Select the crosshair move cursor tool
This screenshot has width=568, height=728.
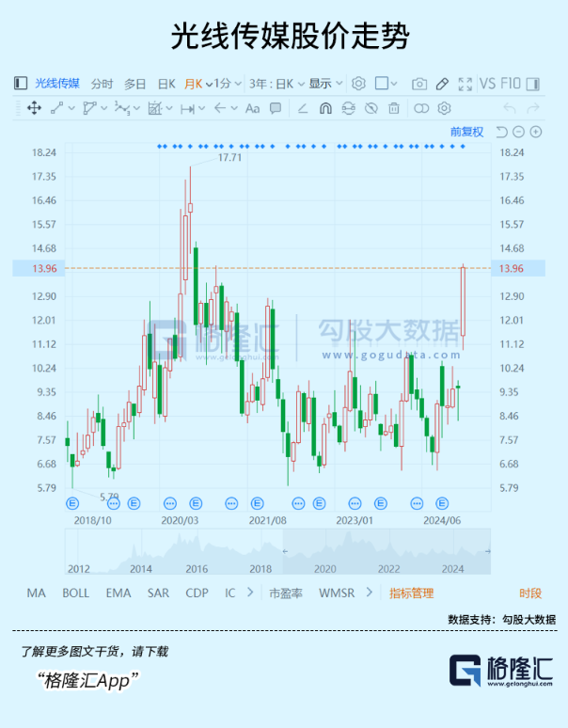34,108
